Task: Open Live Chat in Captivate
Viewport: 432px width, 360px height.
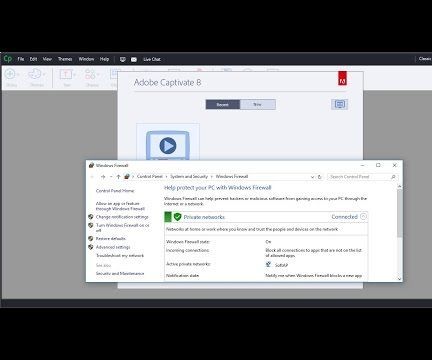Action: (152, 59)
